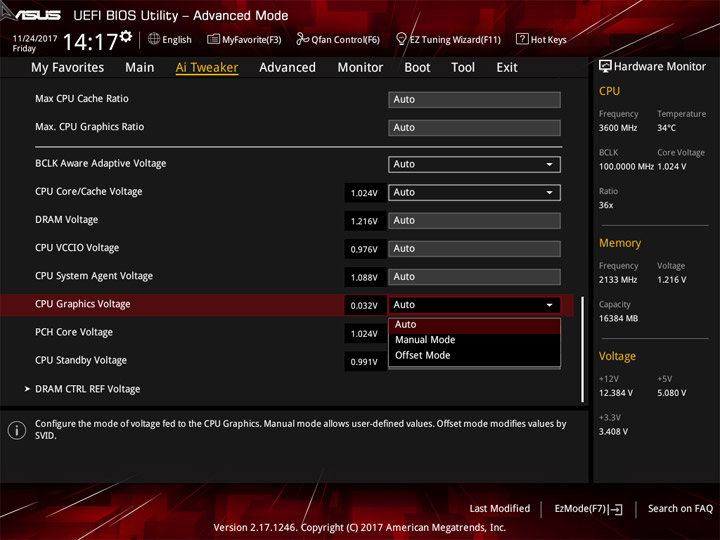This screenshot has width=720, height=540.
Task: Choose Offset Mode in the dropdown list
Action: coord(474,355)
